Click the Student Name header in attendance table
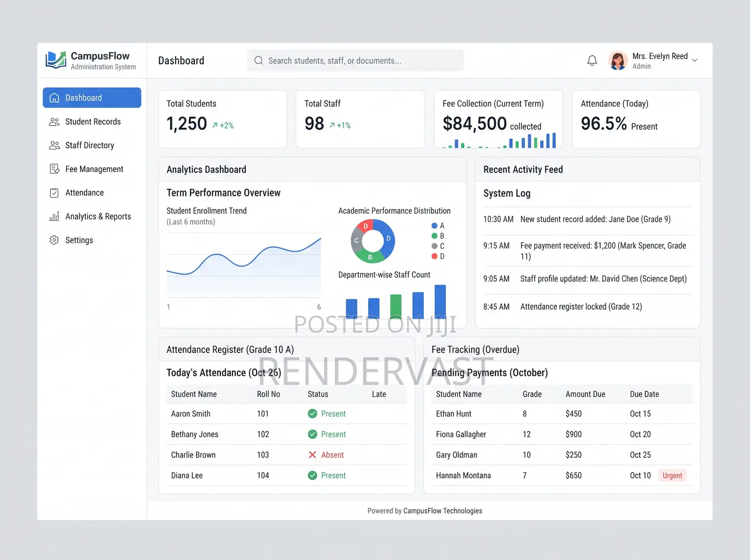 194,394
